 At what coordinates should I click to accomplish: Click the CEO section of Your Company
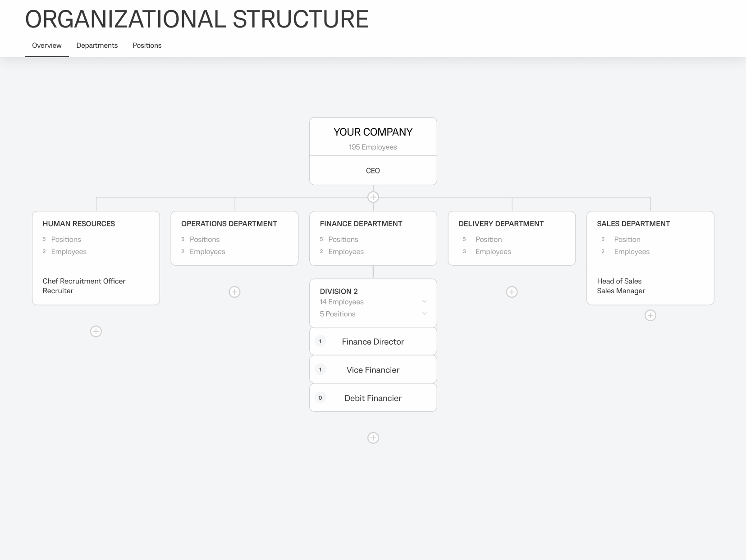point(373,171)
